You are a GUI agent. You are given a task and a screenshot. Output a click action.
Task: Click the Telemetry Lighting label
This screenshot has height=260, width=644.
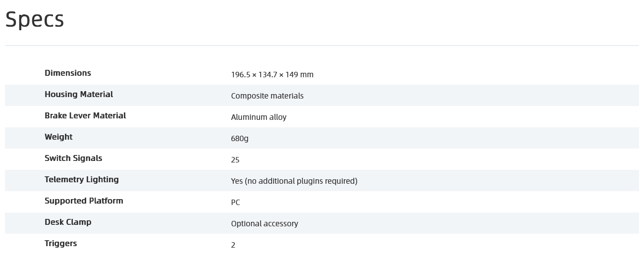pyautogui.click(x=82, y=180)
